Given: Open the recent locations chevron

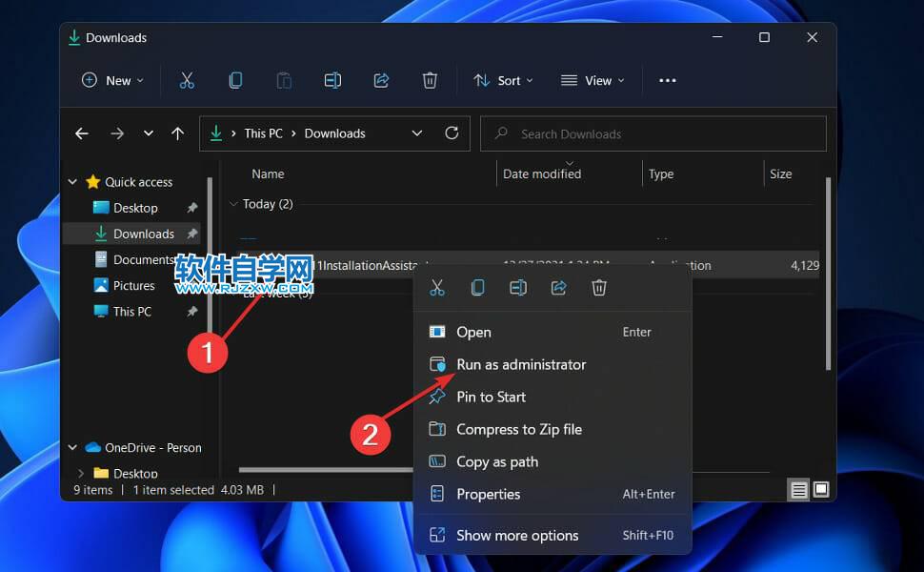Looking at the screenshot, I should (x=149, y=133).
